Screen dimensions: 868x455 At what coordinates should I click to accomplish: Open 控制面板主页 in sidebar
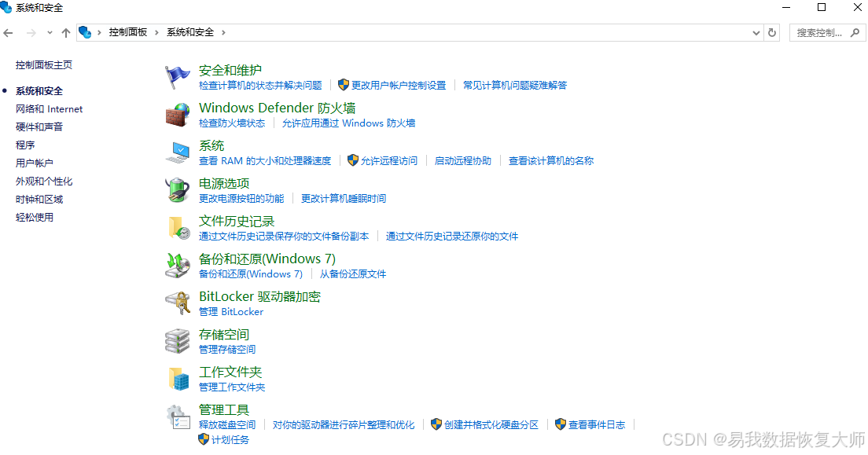click(x=44, y=64)
